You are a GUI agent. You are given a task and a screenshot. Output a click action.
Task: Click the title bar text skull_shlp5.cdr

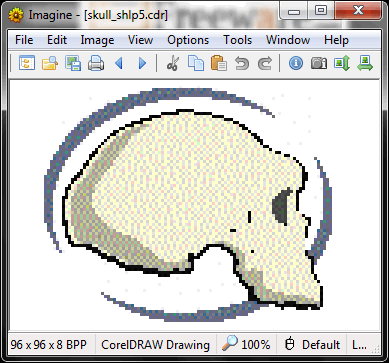pyautogui.click(x=126, y=15)
